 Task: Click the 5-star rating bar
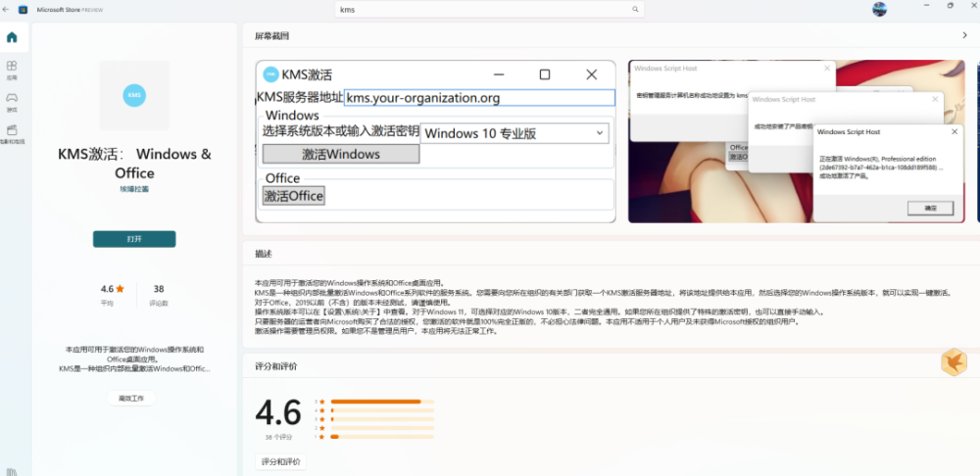[382, 401]
